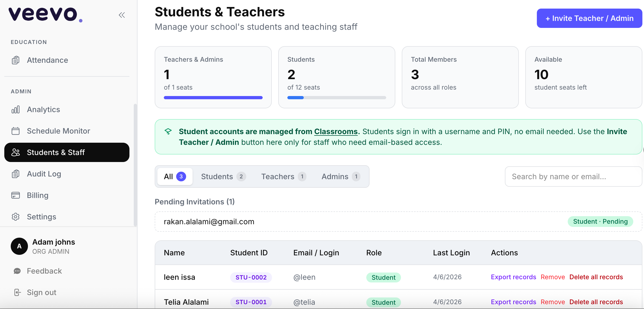Click the Feedback chat bubble icon

(x=17, y=271)
